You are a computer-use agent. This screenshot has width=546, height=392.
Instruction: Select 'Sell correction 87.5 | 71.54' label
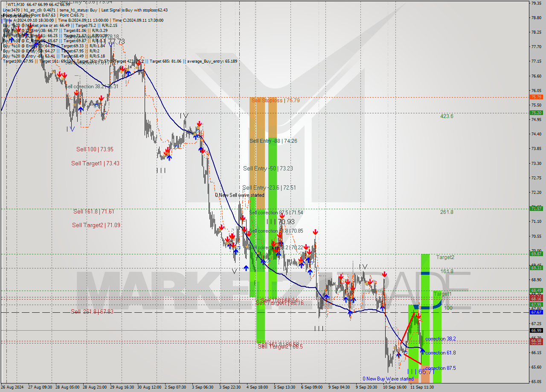click(276, 212)
